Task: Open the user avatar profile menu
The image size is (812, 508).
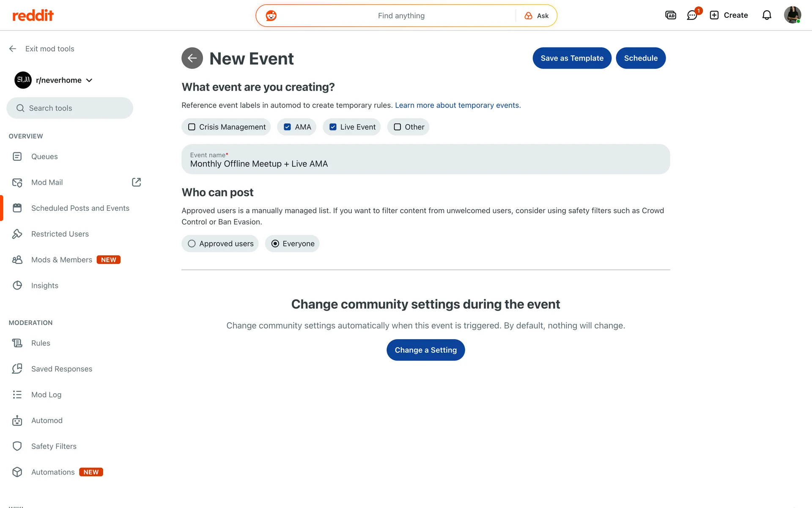Action: click(x=792, y=15)
